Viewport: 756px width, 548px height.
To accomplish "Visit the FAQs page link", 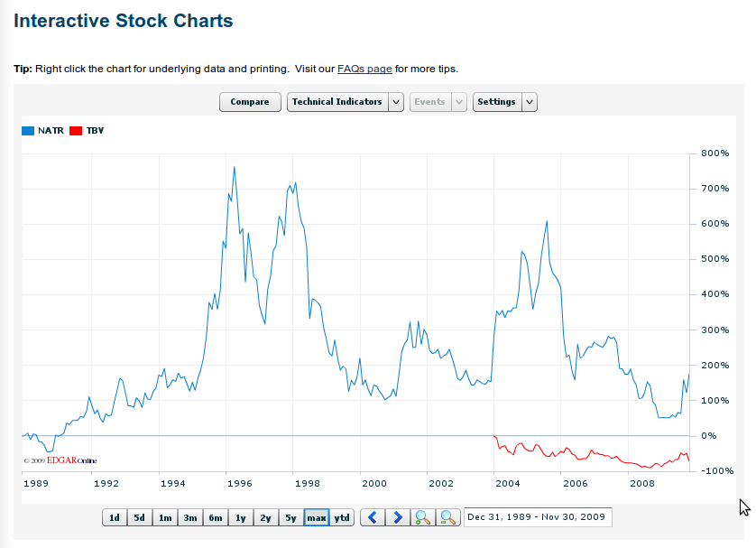I will point(364,69).
